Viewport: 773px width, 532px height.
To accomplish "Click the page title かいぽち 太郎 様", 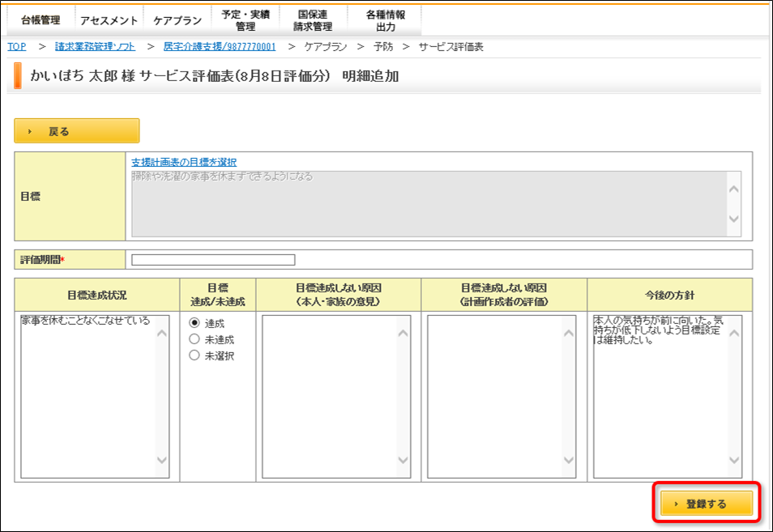I will coord(83,76).
